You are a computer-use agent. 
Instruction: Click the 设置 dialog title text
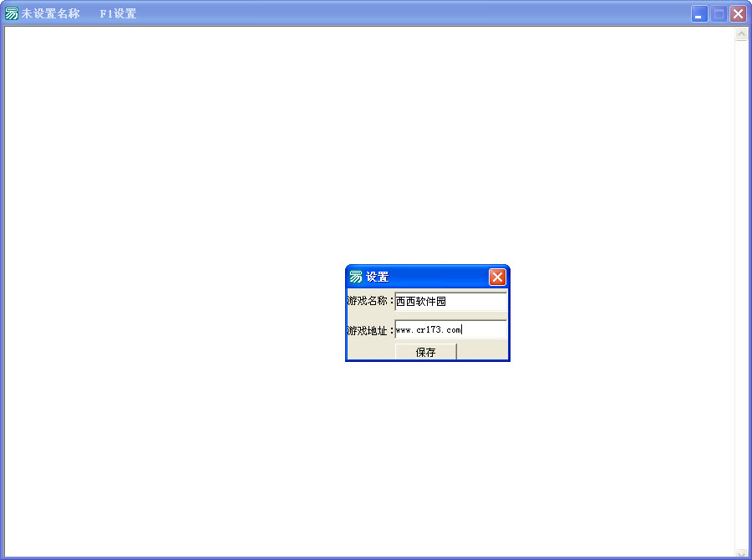(x=378, y=277)
